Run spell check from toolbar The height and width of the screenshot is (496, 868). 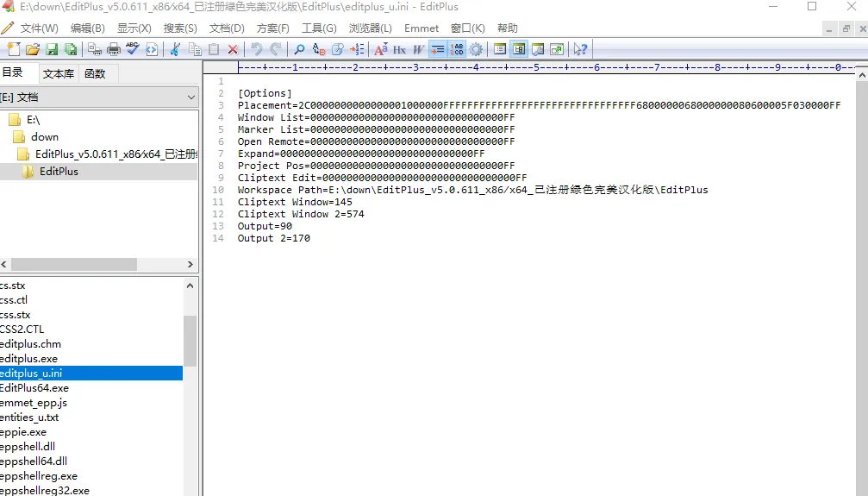(x=132, y=50)
